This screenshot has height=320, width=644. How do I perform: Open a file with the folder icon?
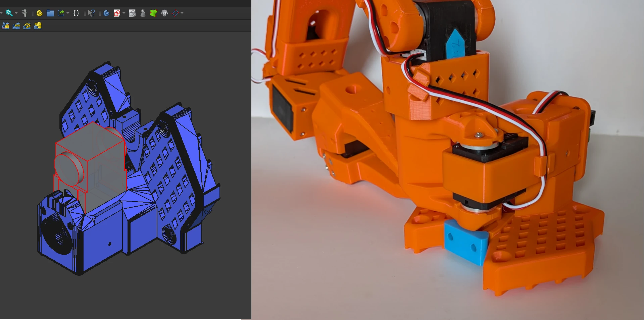[x=50, y=13]
